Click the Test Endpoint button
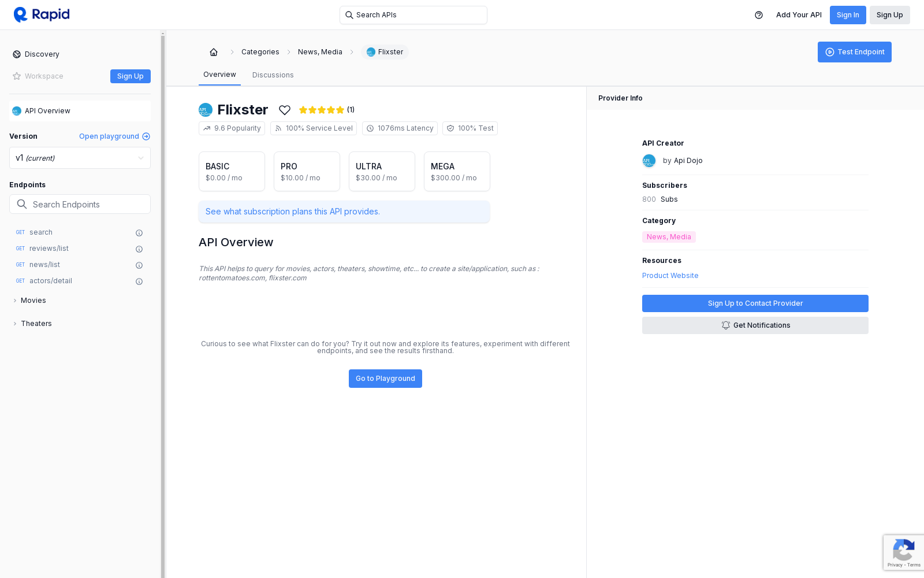 (x=855, y=52)
